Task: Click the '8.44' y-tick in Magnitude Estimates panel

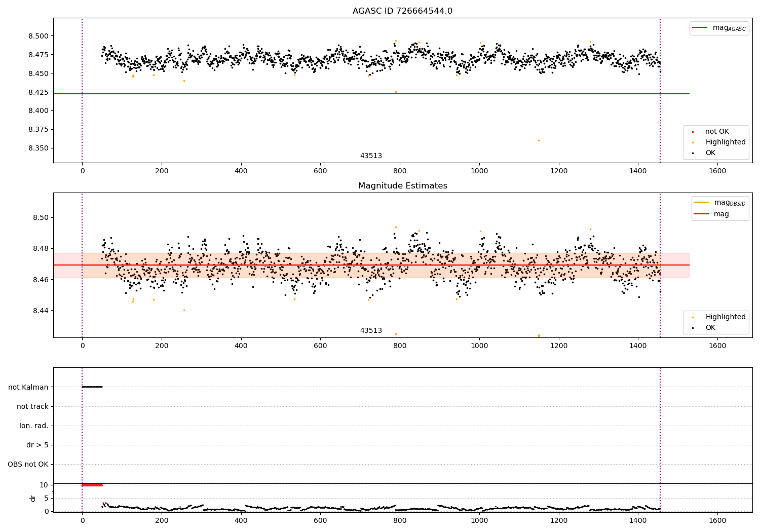Action: click(41, 311)
